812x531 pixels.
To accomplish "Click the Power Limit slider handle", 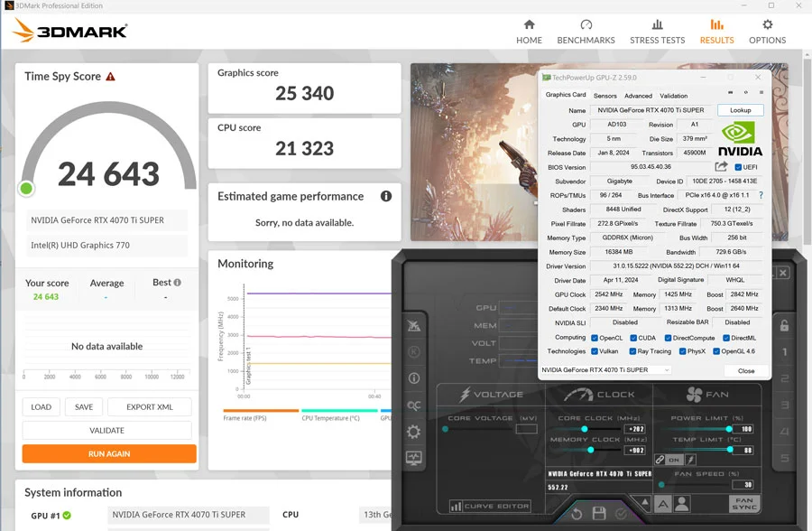I will [729, 429].
